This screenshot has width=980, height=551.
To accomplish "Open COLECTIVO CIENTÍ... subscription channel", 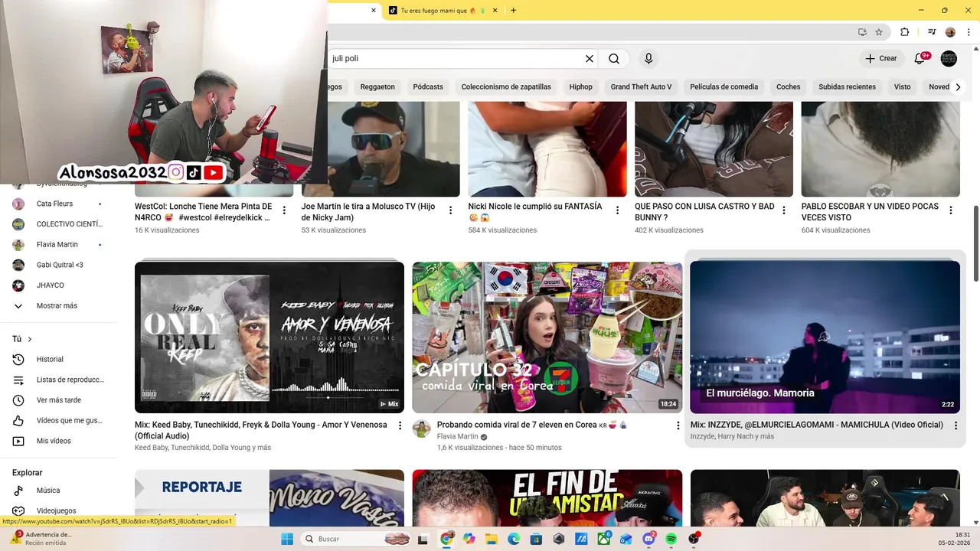I will 59,224.
